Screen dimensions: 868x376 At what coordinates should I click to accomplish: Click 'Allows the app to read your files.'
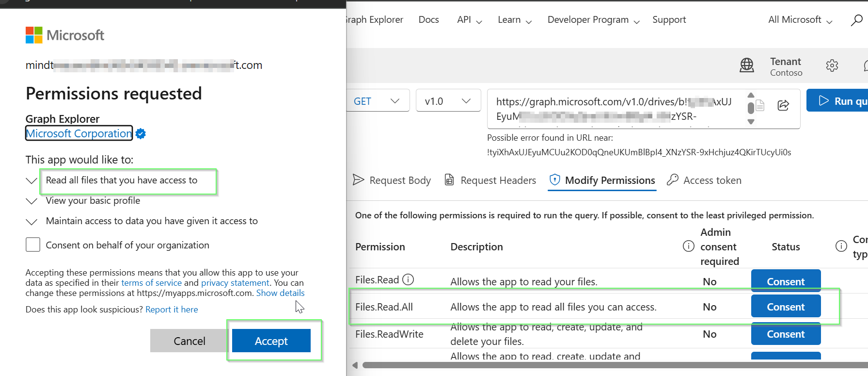(x=524, y=281)
